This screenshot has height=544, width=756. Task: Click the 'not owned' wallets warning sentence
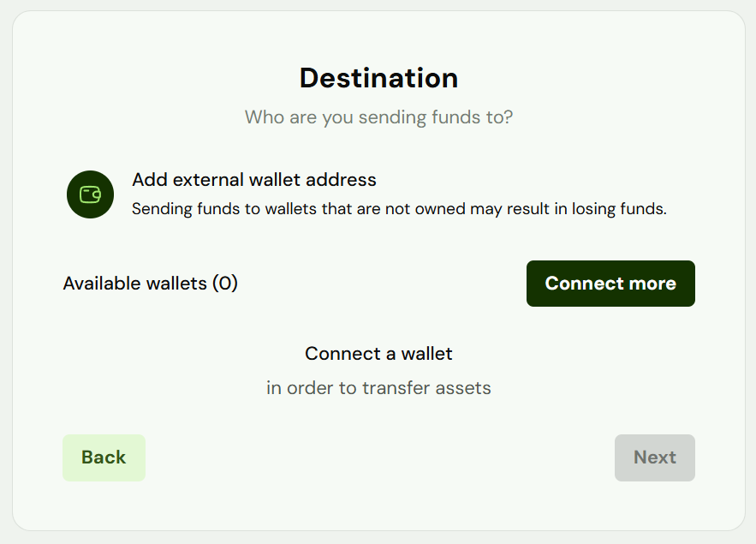pos(398,209)
